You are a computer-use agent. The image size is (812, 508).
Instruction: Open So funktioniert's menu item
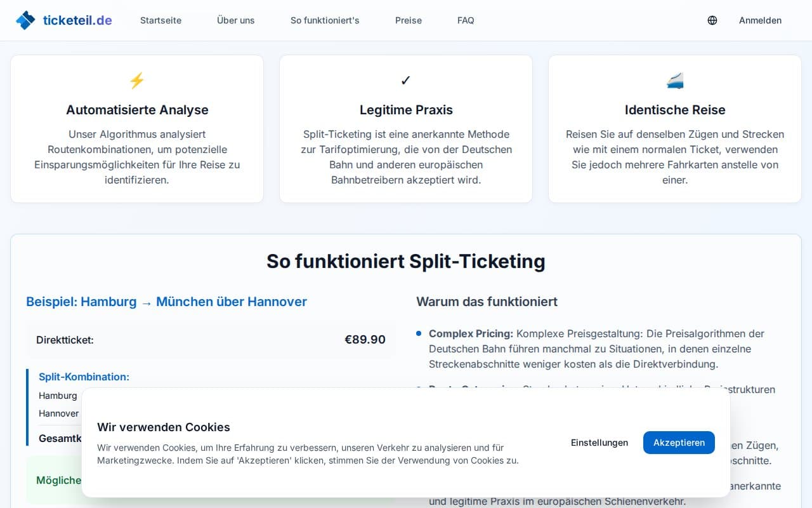[x=325, y=20]
